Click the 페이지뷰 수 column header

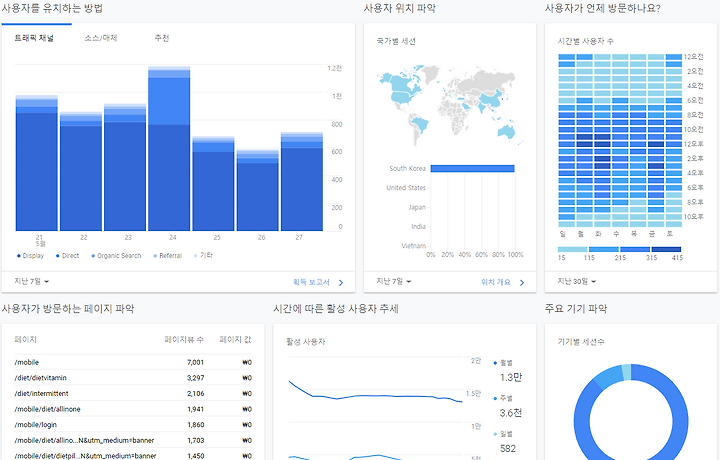pos(184,340)
